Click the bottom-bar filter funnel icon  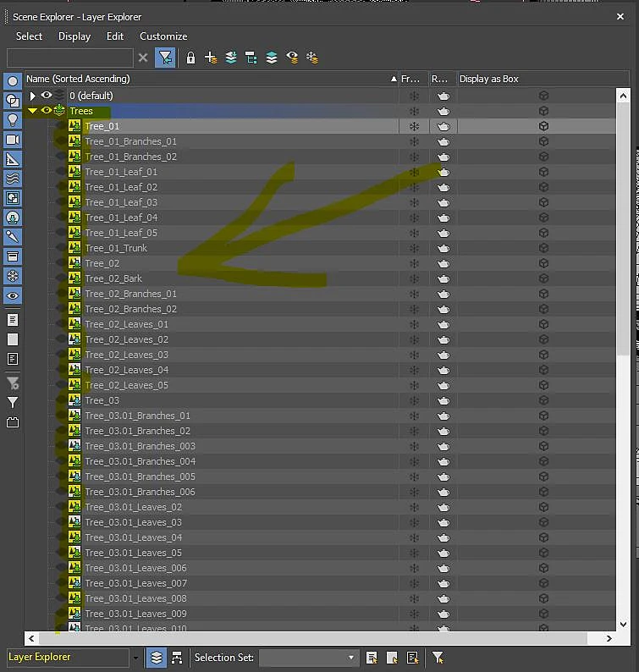[438, 658]
